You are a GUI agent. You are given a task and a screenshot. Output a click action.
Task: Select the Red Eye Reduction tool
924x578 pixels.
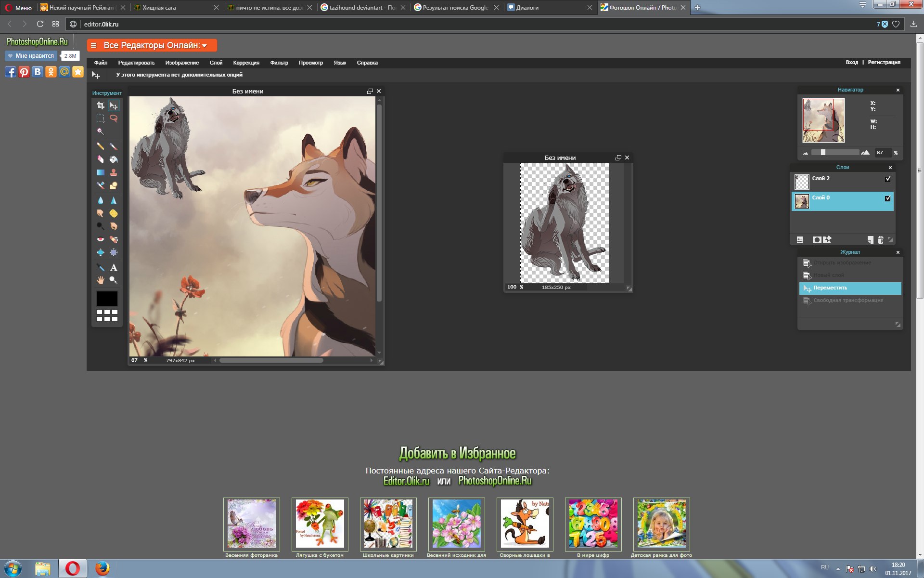[100, 239]
